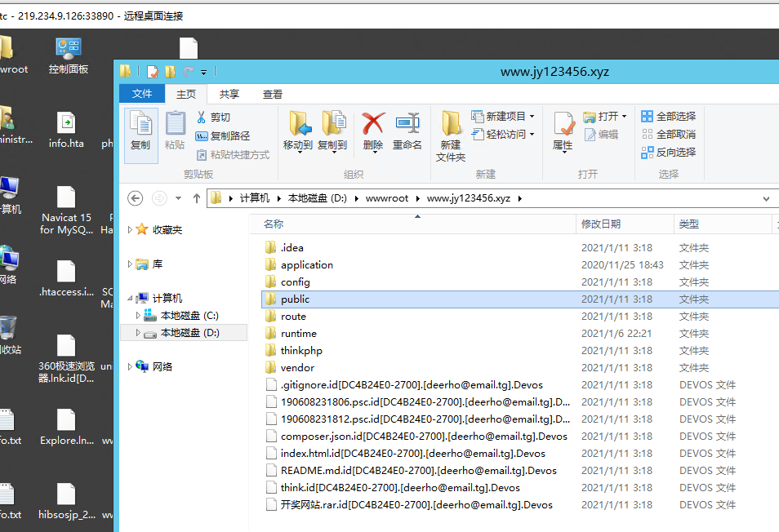Click the Paste (粘贴) ribbon icon

click(175, 124)
